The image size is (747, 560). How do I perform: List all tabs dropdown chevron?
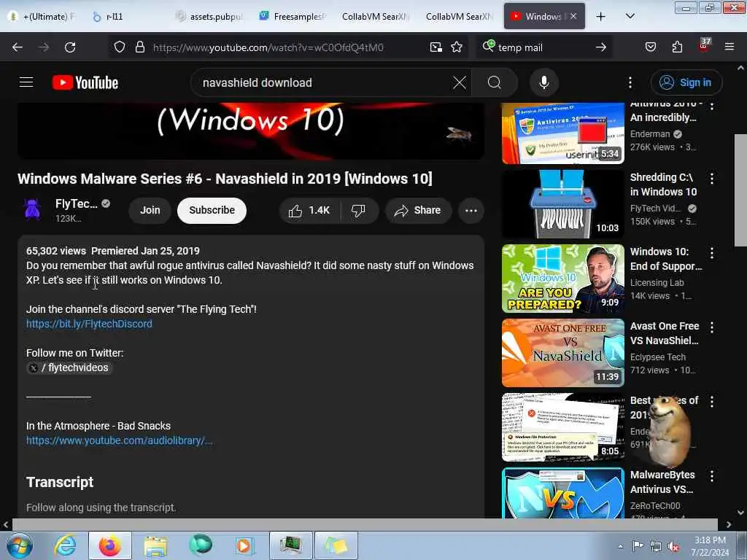pyautogui.click(x=630, y=17)
